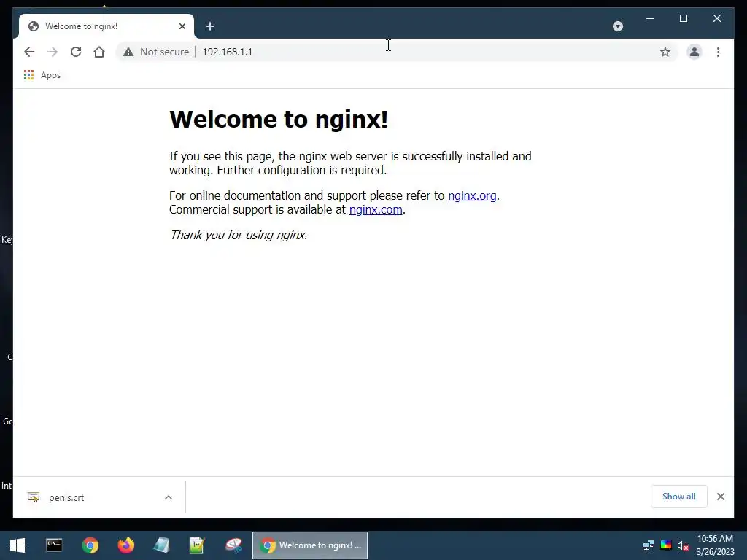Open the tab search dropdown arrow
This screenshot has height=560, width=747.
(618, 26)
